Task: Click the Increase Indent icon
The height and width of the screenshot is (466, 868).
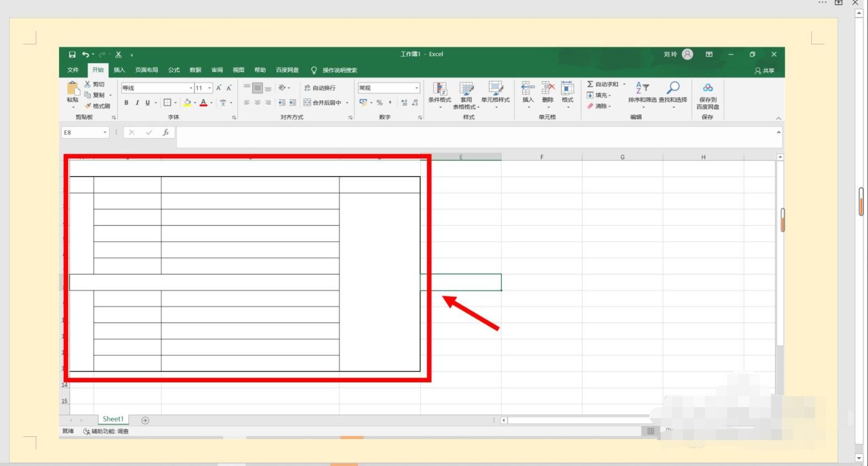Action: coord(292,103)
